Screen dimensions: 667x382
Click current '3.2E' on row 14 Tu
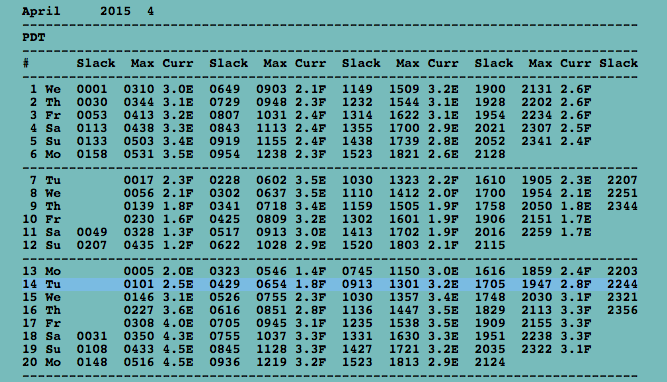pos(443,284)
